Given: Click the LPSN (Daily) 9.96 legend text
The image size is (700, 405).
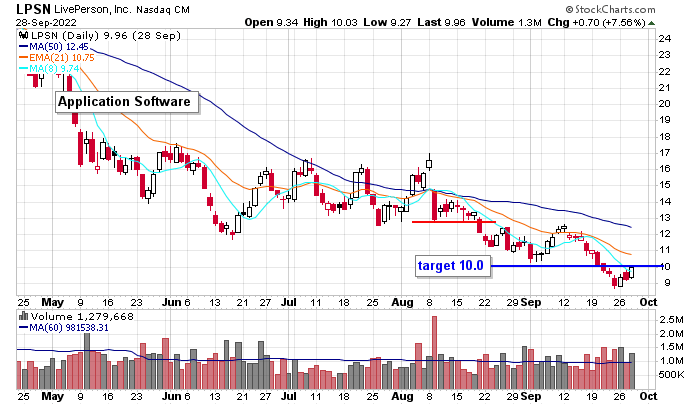Looking at the screenshot, I should 106,36.
